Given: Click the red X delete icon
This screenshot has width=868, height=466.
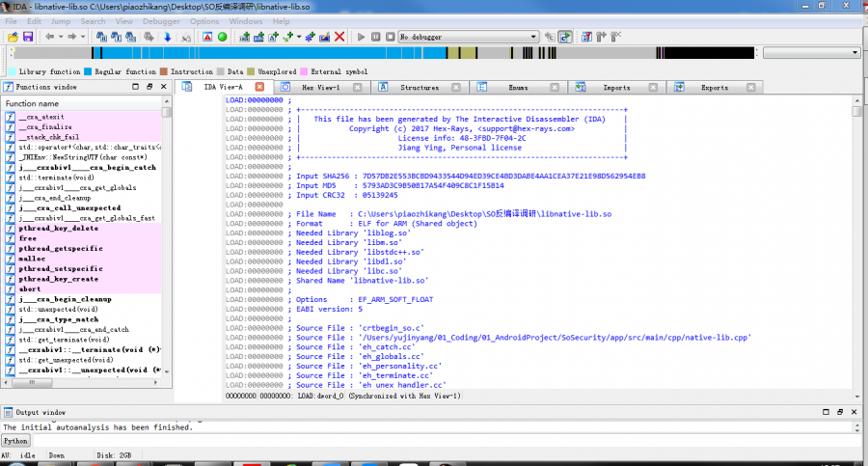Looking at the screenshot, I should coord(339,37).
